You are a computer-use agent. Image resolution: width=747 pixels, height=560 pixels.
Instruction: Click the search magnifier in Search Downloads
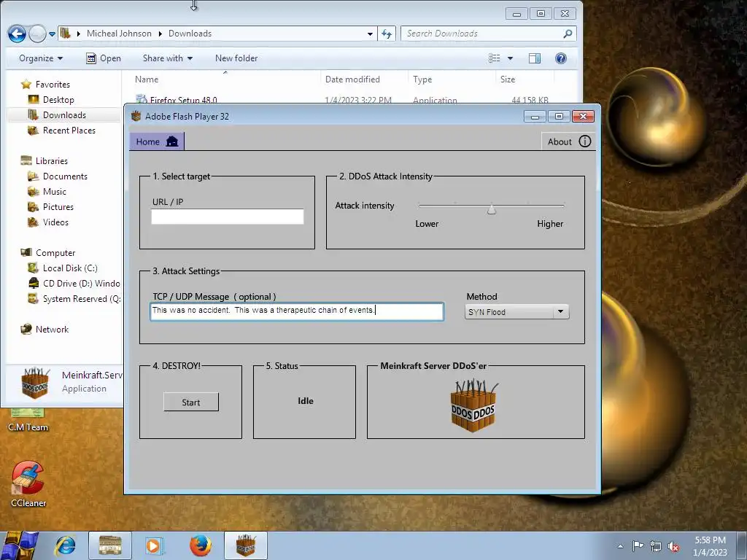click(x=567, y=34)
